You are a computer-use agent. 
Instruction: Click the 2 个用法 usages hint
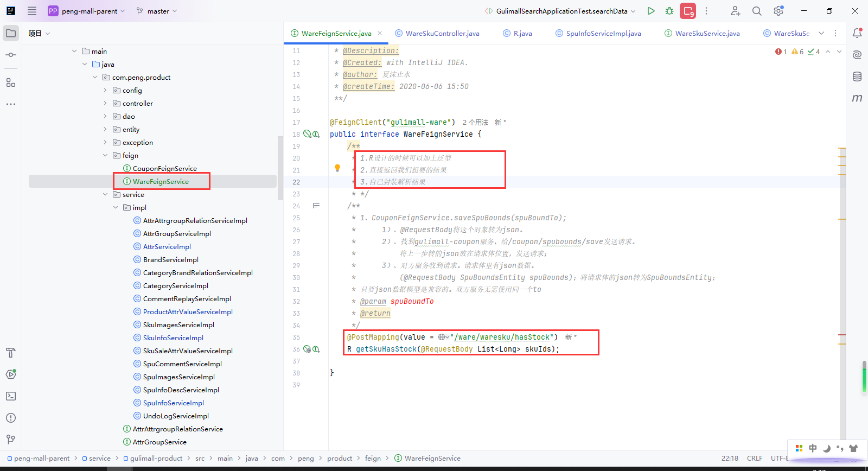coord(475,122)
